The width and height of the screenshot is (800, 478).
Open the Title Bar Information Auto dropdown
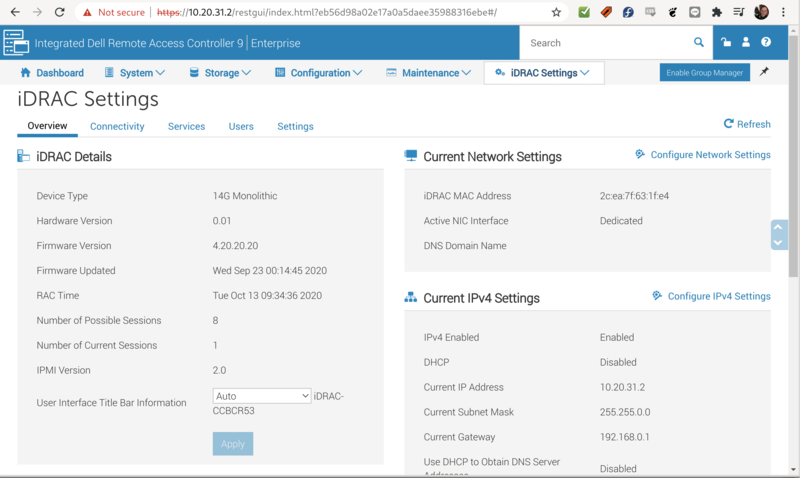(262, 396)
